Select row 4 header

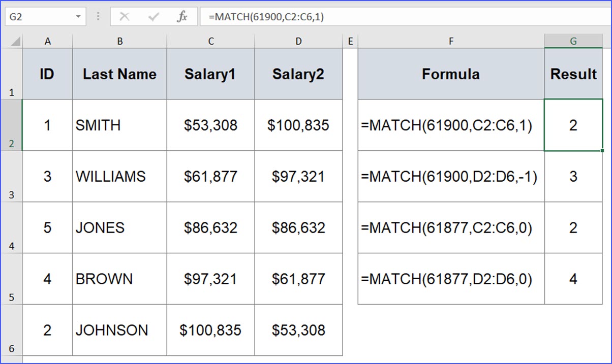(11, 228)
